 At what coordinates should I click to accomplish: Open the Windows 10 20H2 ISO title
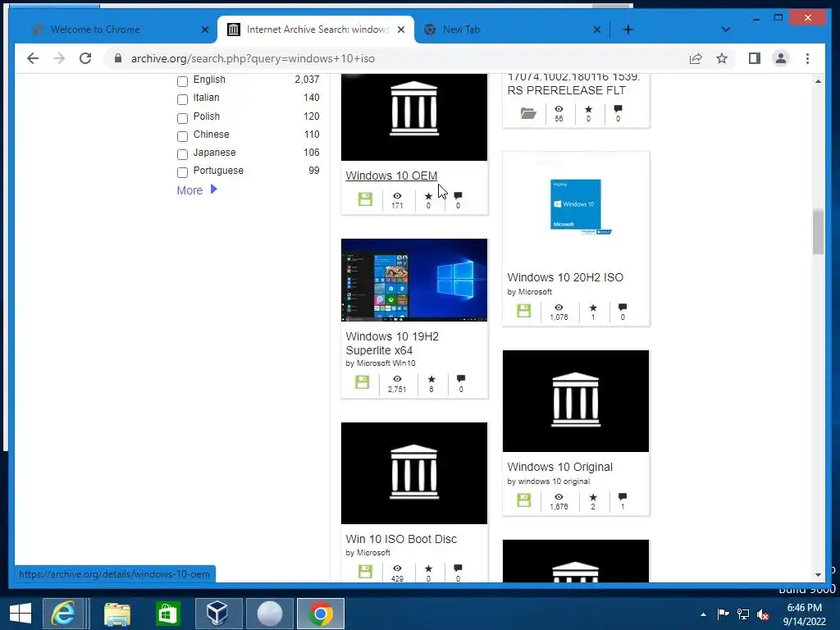tap(565, 277)
